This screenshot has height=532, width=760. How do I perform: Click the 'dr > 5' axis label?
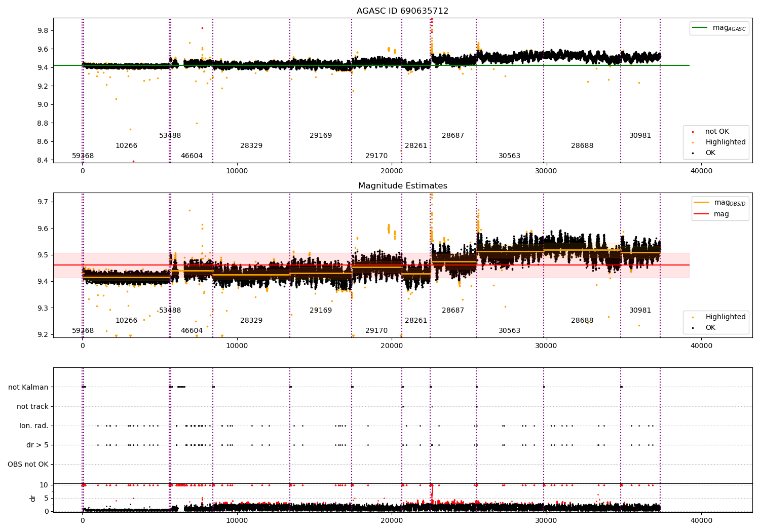[37, 445]
